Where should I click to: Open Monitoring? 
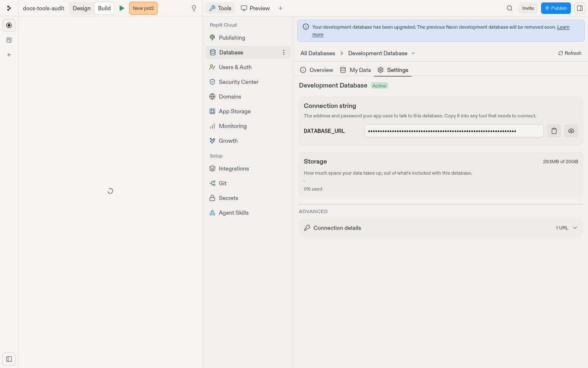pos(248,126)
